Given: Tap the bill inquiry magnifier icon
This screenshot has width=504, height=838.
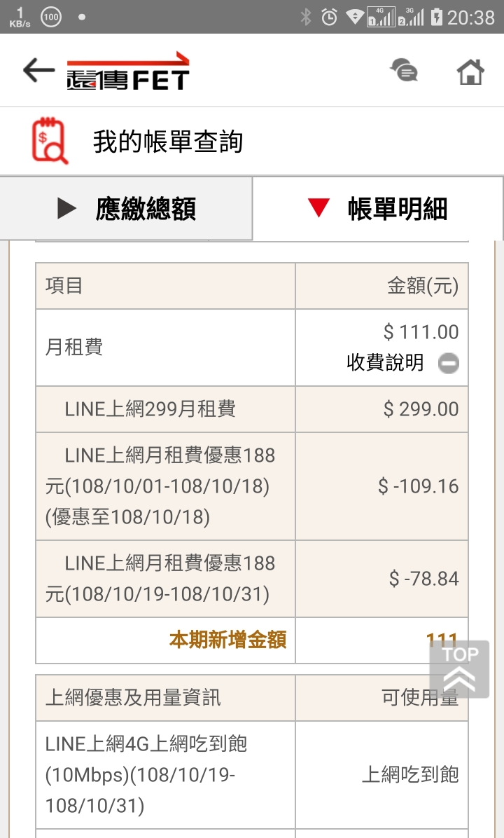Looking at the screenshot, I should click(50, 141).
